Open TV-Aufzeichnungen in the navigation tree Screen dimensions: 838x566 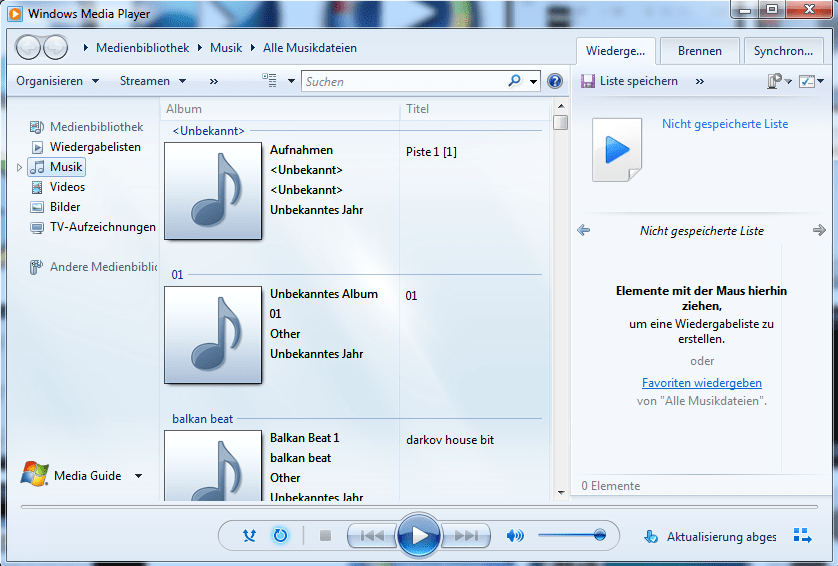[93, 227]
